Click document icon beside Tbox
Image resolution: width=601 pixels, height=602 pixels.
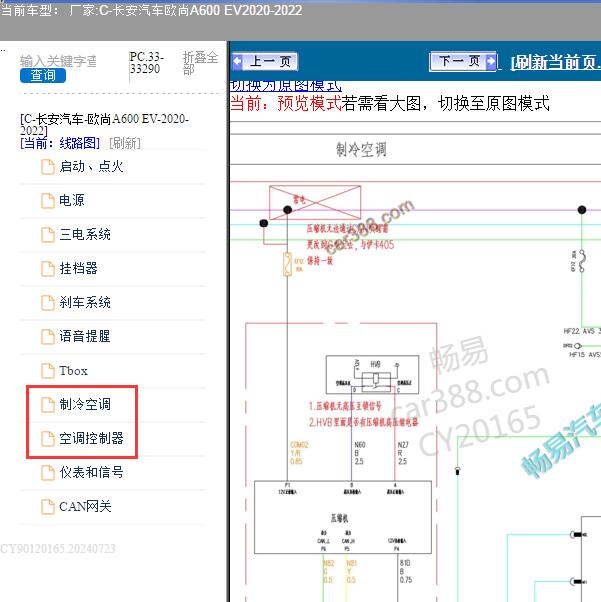point(48,371)
